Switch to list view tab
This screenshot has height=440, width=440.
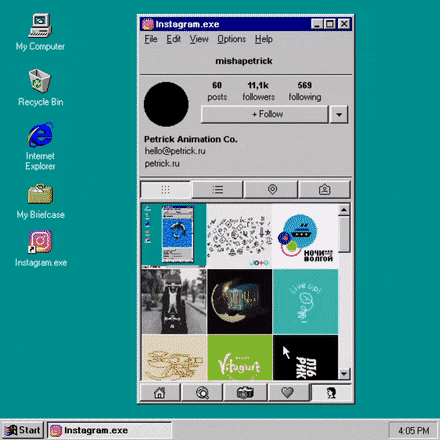(217, 190)
